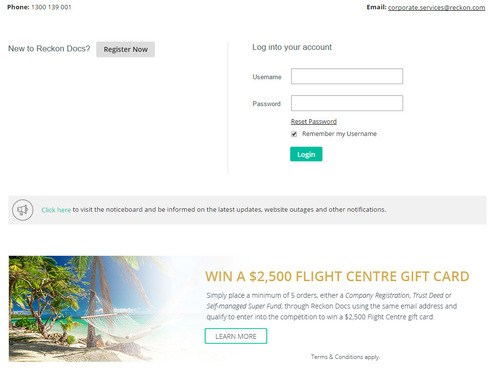Screen dimensions: 490x378
Task: Click the green Login button
Action: click(306, 154)
